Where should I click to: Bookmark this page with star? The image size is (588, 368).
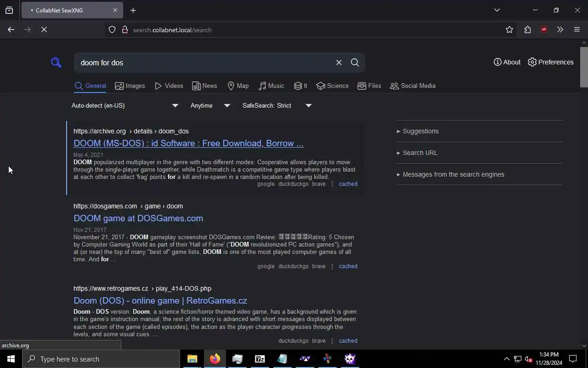point(509,30)
